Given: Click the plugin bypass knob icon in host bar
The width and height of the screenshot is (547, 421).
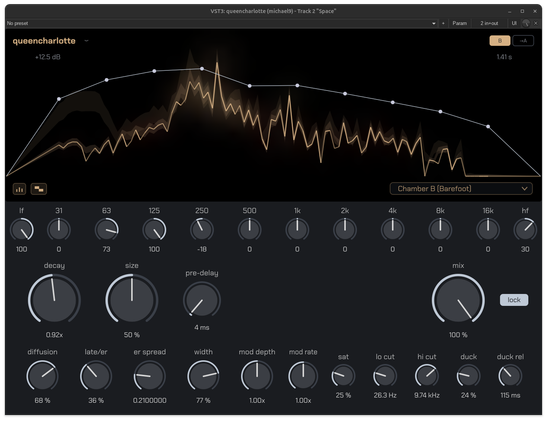Looking at the screenshot, I should [x=526, y=23].
